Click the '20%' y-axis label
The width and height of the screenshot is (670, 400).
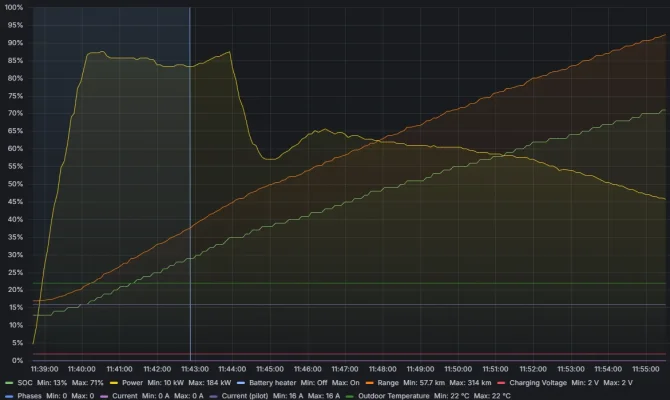15,290
